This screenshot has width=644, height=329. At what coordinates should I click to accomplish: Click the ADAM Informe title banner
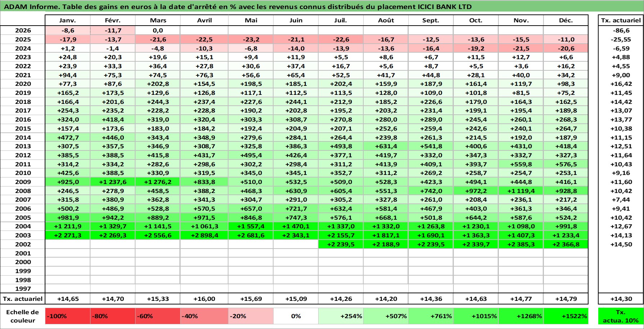(x=322, y=6)
